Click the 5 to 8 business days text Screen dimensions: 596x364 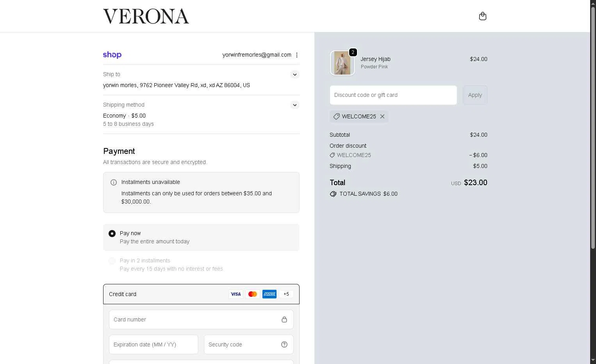tap(128, 124)
